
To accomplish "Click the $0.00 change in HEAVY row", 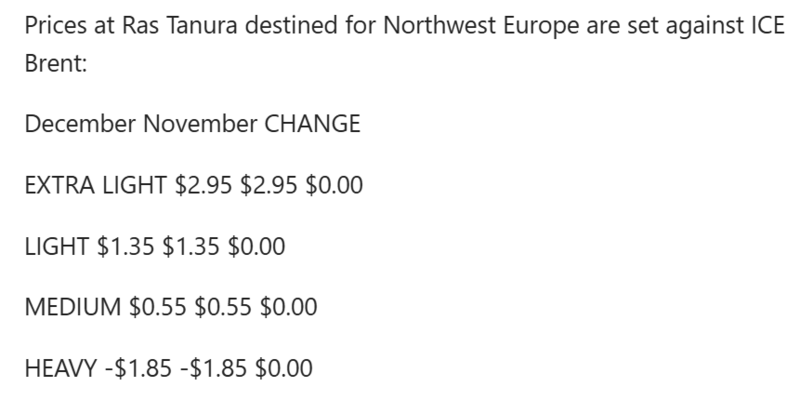I will click(283, 368).
